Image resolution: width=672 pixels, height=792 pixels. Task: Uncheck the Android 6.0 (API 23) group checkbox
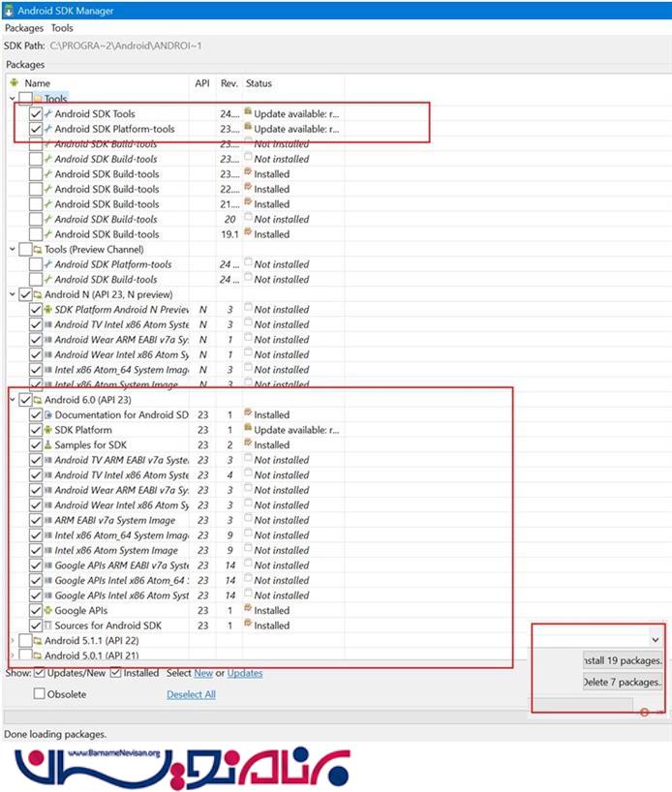pyautogui.click(x=25, y=400)
